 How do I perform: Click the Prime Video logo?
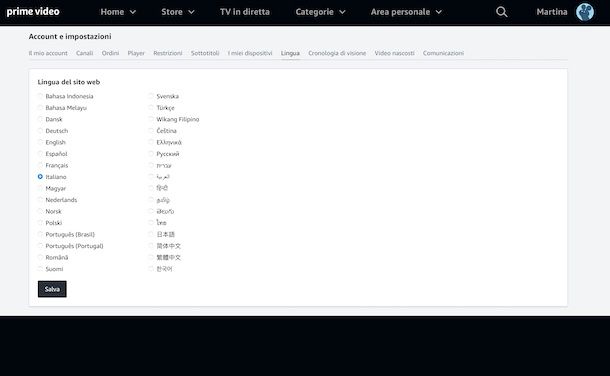coord(33,12)
